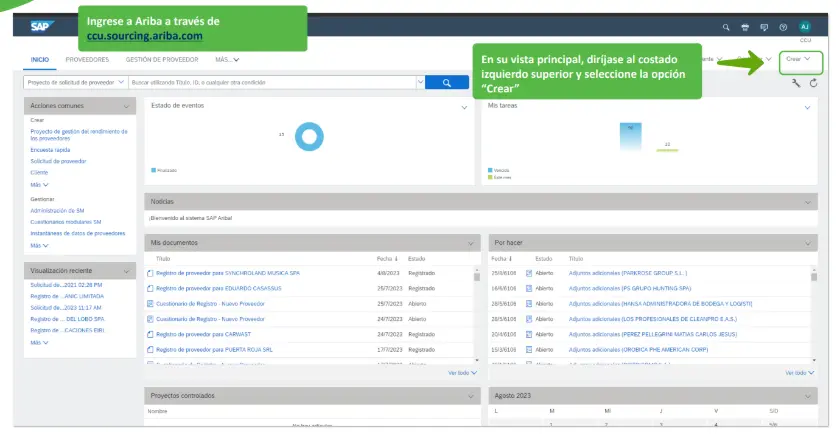
Task: Click task icon on OROBICA PHE AMERICAN row
Action: (x=529, y=350)
